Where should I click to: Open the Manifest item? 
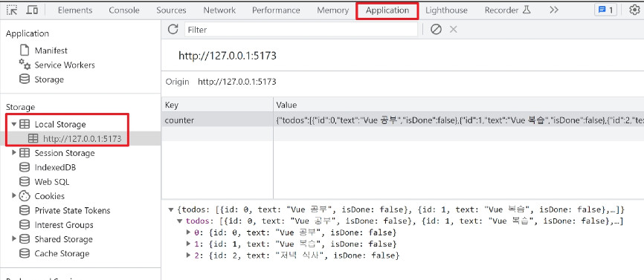[x=51, y=51]
